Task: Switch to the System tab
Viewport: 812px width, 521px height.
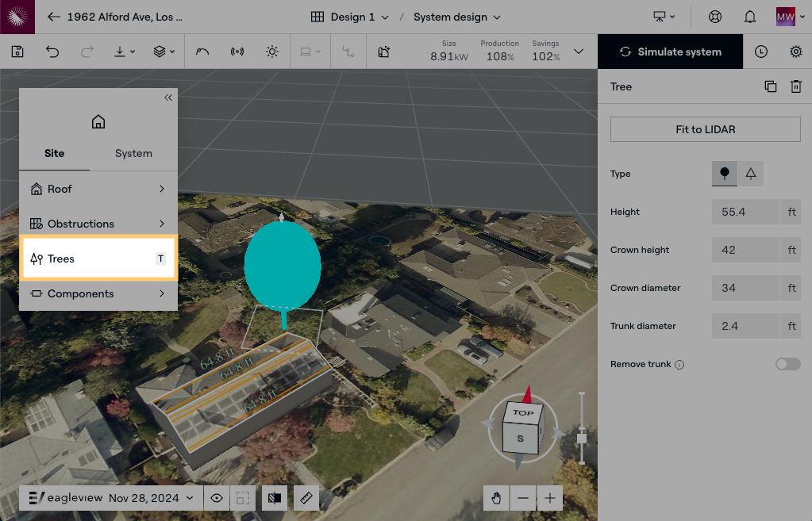Action: 133,153
